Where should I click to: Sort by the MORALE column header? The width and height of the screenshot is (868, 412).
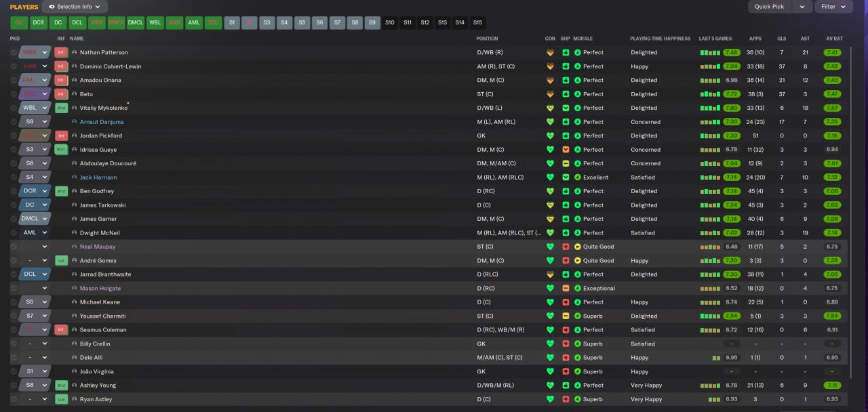click(x=583, y=39)
